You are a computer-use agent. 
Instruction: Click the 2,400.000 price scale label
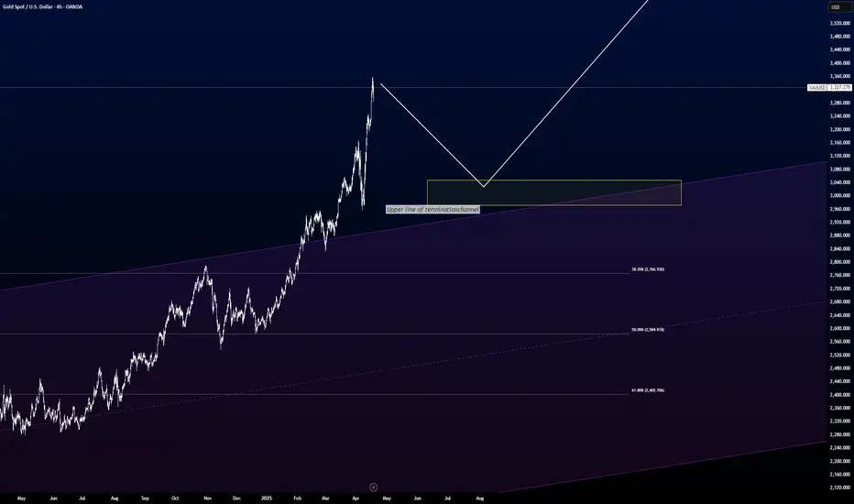click(840, 395)
